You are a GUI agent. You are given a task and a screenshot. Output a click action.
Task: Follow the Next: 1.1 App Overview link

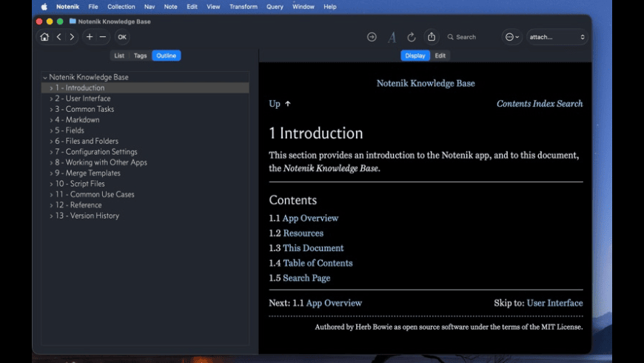334,303
